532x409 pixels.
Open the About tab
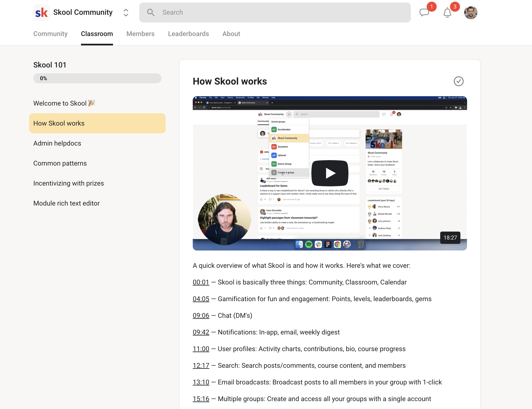point(231,34)
